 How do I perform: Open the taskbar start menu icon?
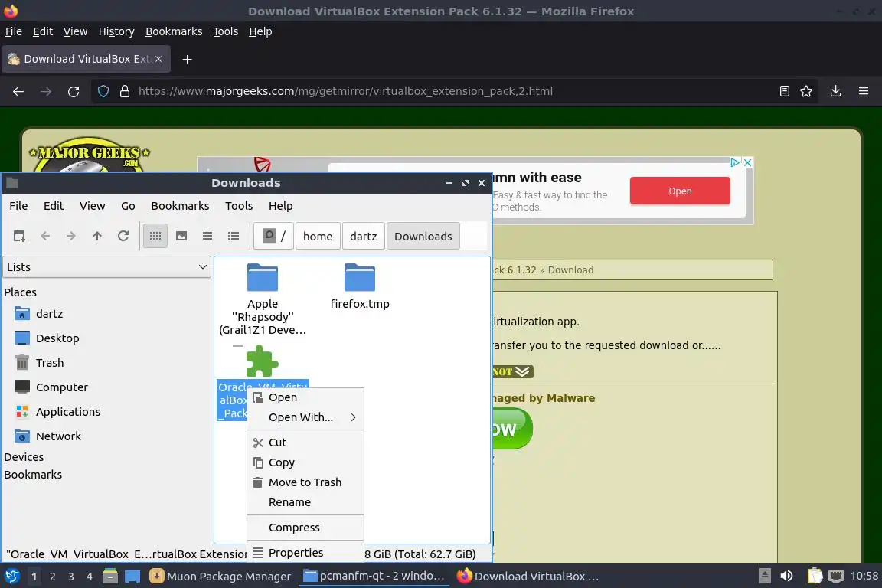pos(12,577)
